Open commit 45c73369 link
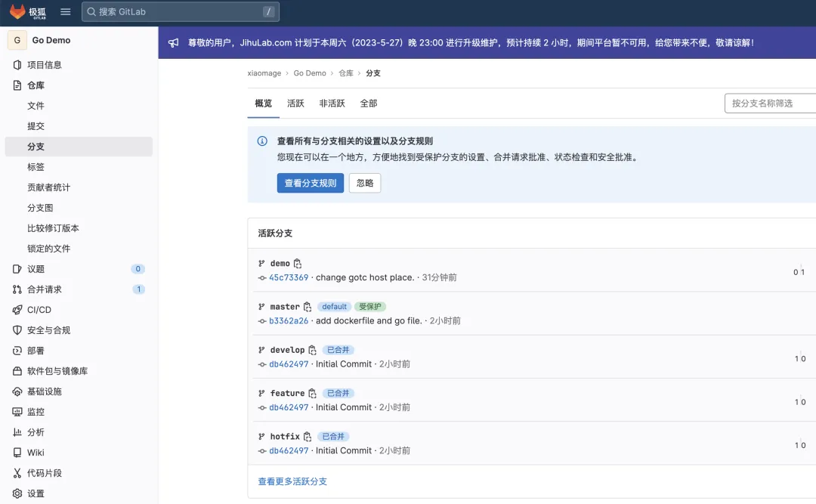 click(x=289, y=277)
